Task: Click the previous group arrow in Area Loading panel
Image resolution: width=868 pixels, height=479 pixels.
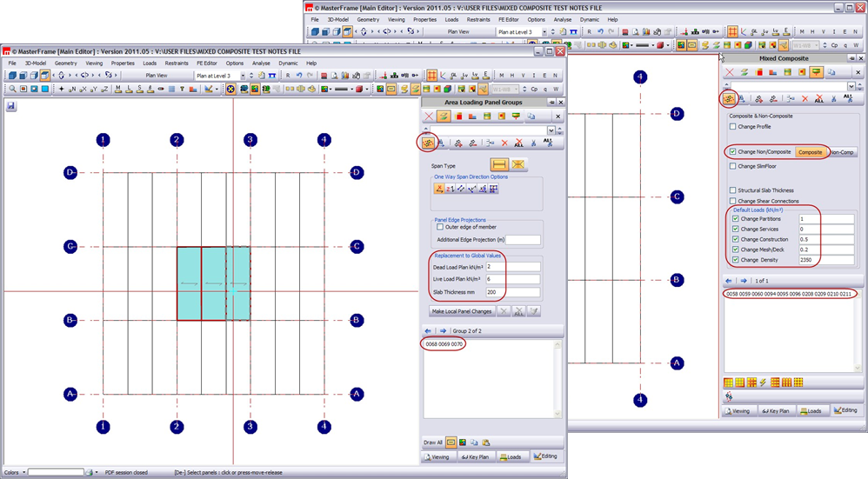Action: (x=428, y=331)
